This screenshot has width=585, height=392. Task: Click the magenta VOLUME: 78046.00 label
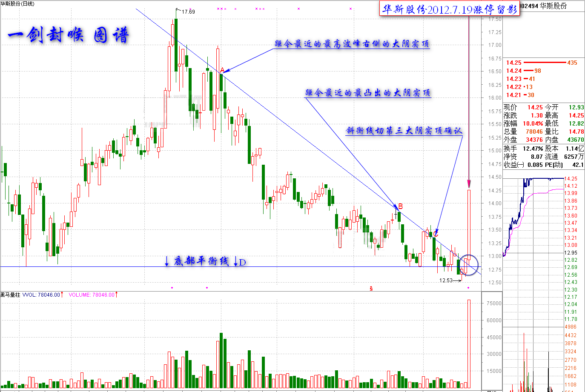[x=92, y=295]
